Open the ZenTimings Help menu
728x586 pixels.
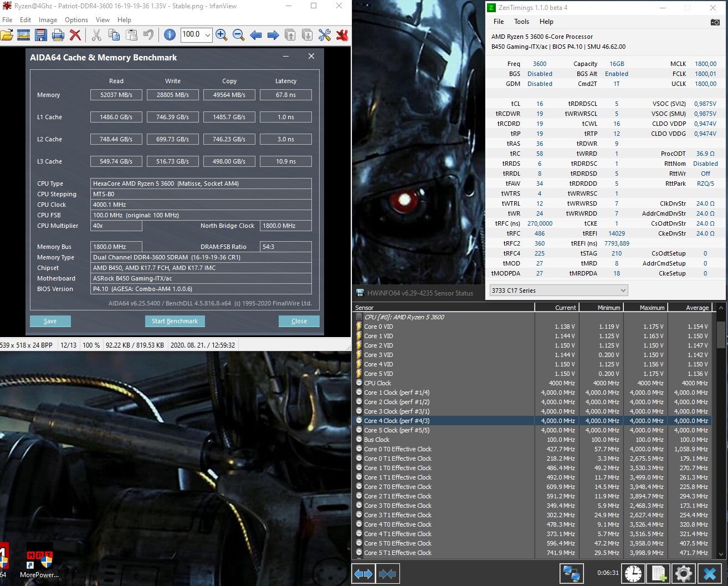coord(546,22)
